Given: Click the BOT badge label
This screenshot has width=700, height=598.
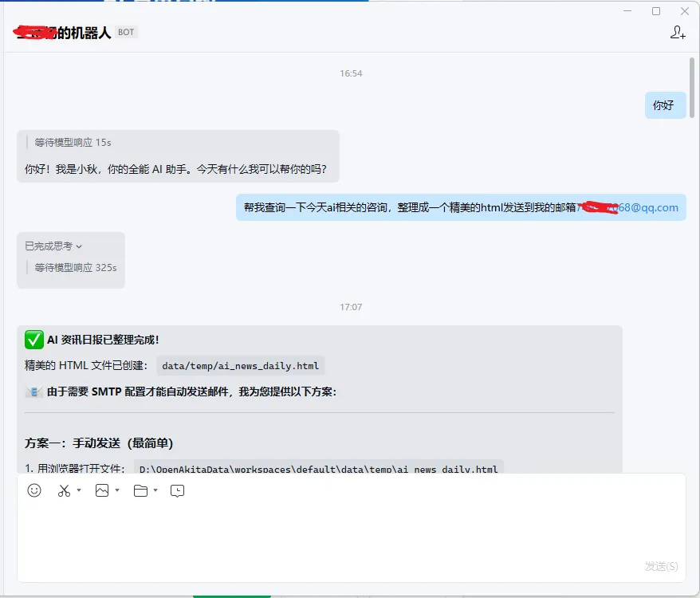Looking at the screenshot, I should [126, 32].
